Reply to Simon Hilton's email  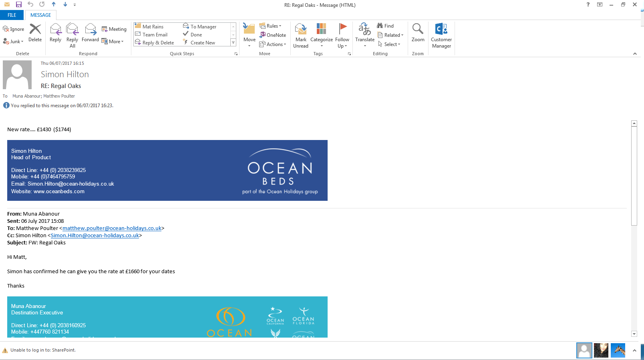pyautogui.click(x=56, y=33)
